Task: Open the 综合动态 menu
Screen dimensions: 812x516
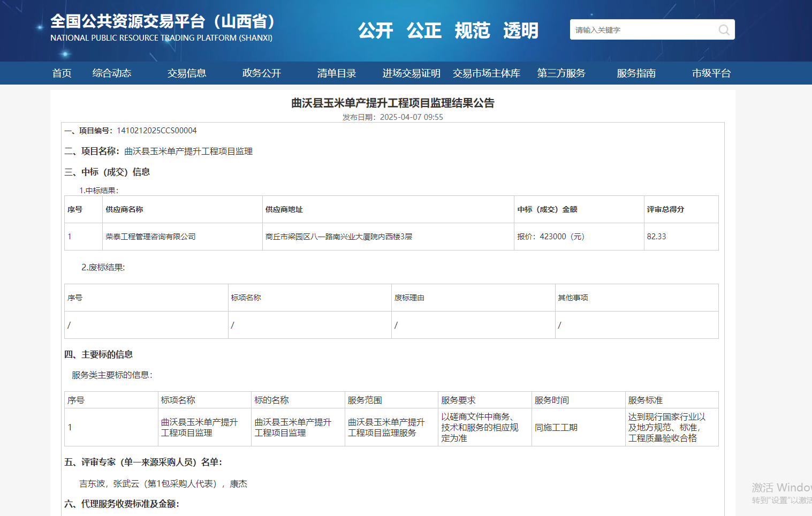Action: pos(111,73)
